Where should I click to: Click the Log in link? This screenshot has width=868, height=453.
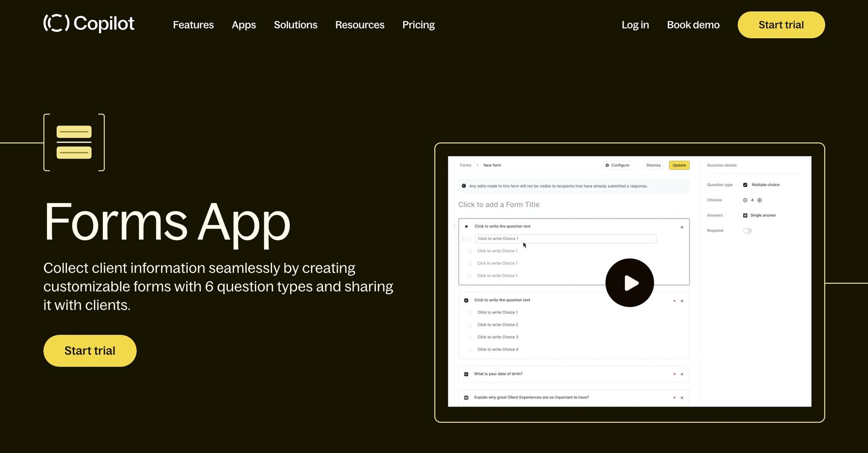635,25
